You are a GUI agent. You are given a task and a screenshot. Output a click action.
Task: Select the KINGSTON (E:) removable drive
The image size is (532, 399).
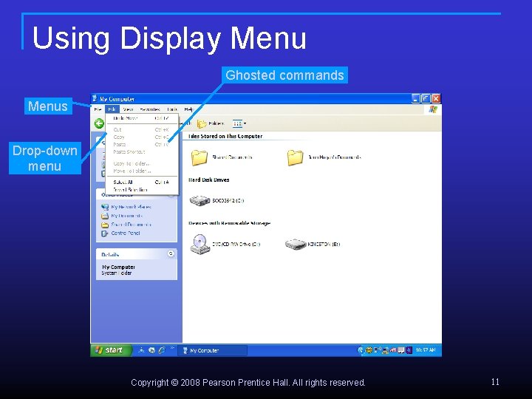pos(296,244)
